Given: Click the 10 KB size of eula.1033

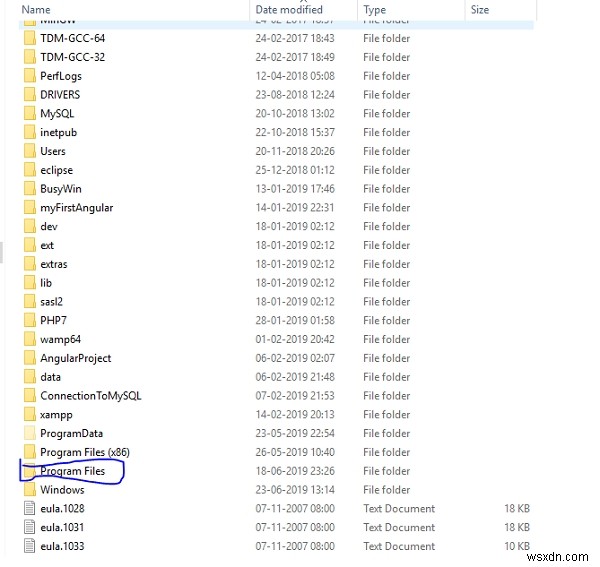Looking at the screenshot, I should point(517,546).
